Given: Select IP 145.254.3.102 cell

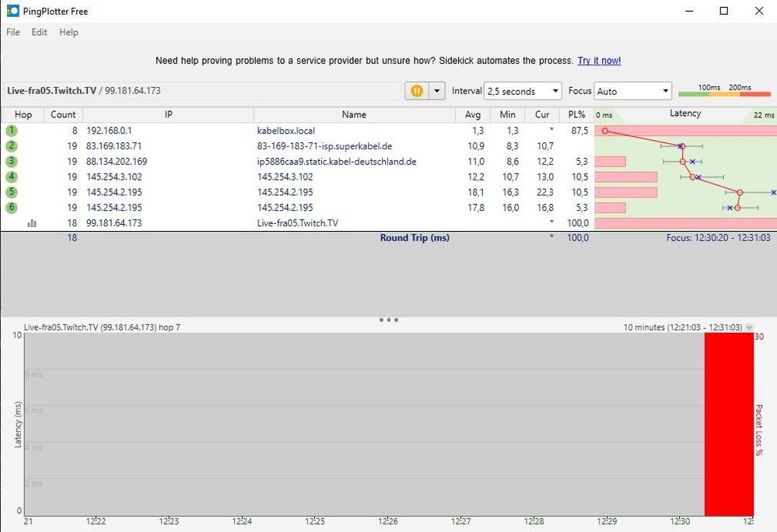Looking at the screenshot, I should [x=114, y=177].
